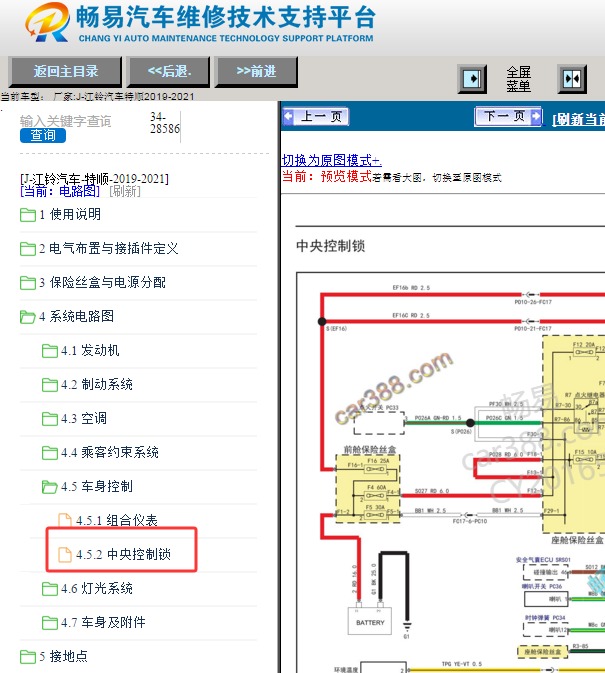Click the 前舱保险丝盒 fuse box in diagram
Viewport: 605px width, 673px height.
pos(368,488)
